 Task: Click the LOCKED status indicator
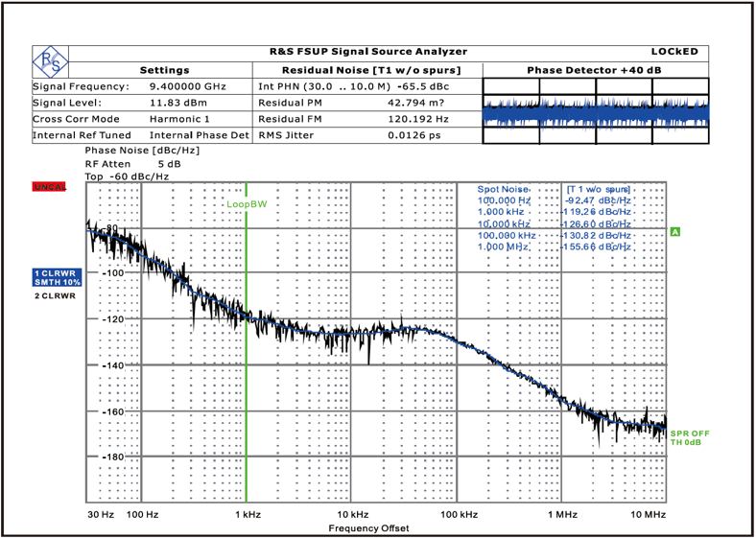(674, 52)
